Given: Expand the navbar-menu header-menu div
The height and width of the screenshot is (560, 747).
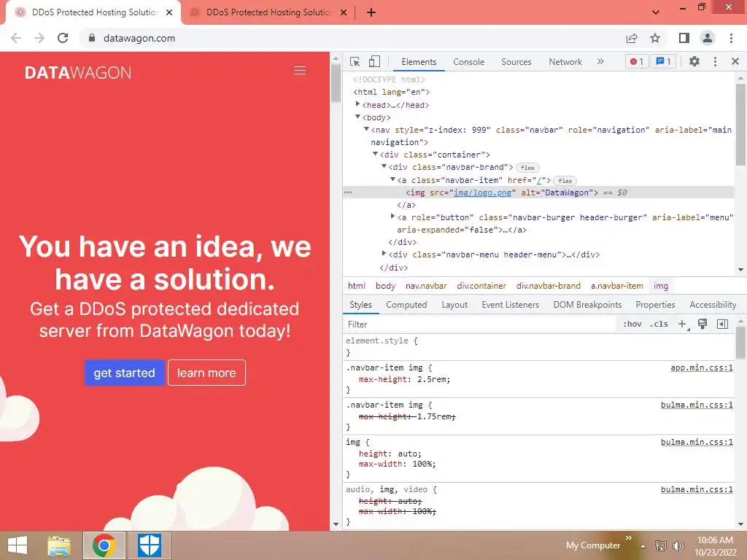Looking at the screenshot, I should coord(384,254).
